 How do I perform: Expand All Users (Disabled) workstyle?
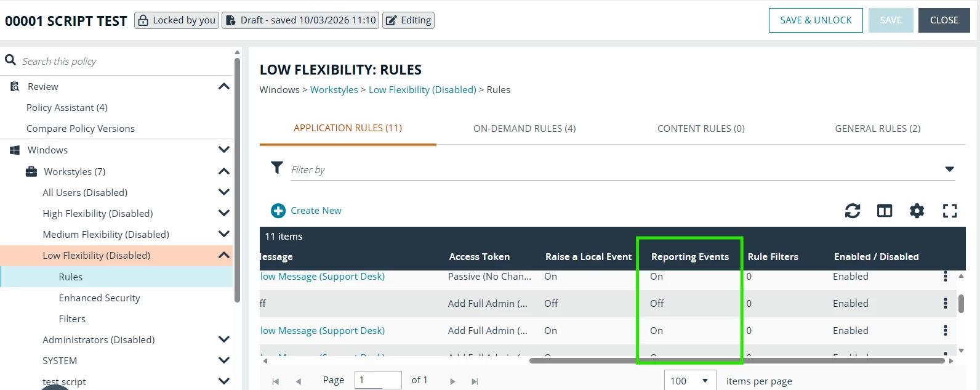[x=224, y=192]
